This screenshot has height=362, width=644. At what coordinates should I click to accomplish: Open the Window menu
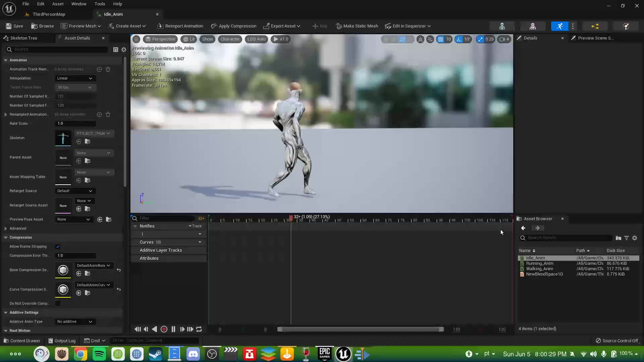tap(78, 4)
